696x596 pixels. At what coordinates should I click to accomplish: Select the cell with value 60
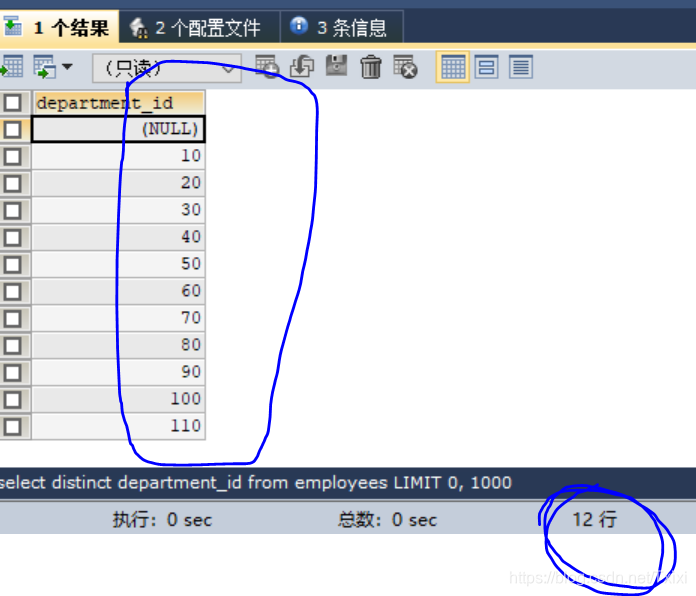tap(119, 292)
